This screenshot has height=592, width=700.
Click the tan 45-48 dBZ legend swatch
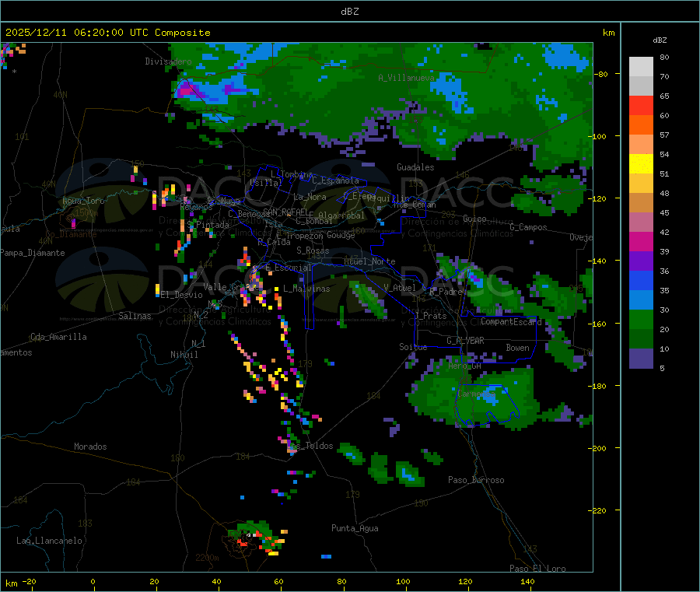click(641, 203)
